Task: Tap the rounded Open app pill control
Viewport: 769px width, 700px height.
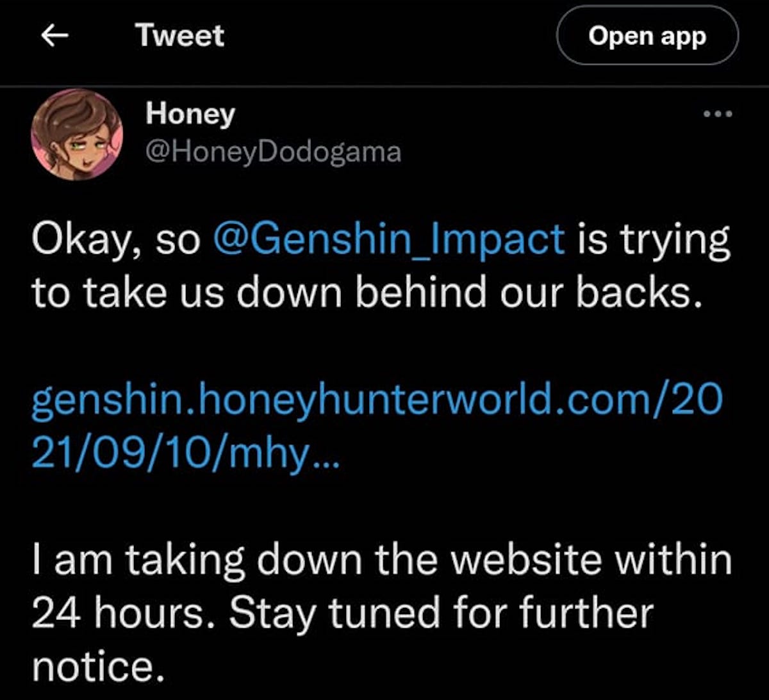Action: [647, 37]
